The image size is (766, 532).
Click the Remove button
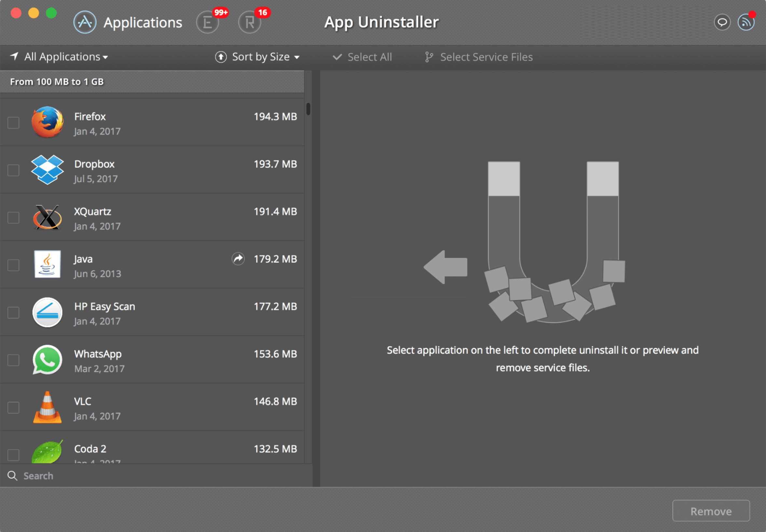point(711,511)
